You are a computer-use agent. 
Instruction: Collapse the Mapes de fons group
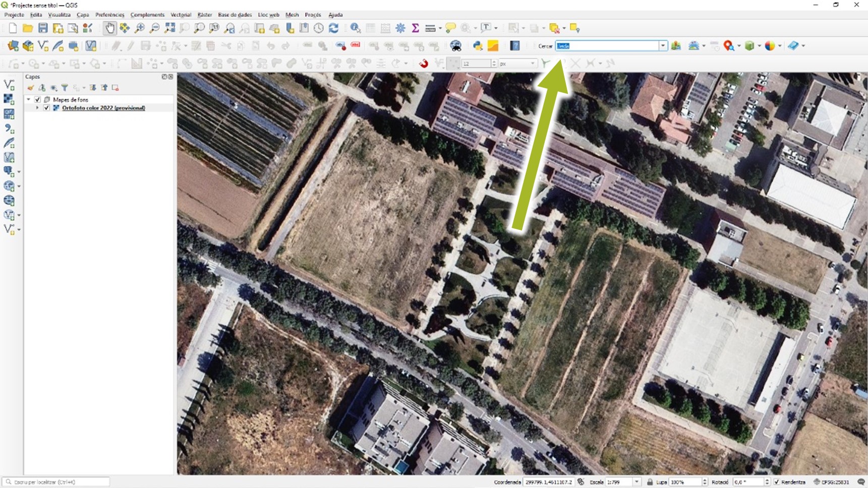(29, 100)
